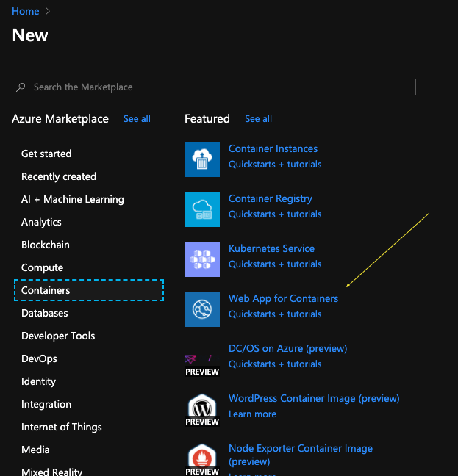Click the Container Registry icon
458x476 pixels.
coord(202,209)
